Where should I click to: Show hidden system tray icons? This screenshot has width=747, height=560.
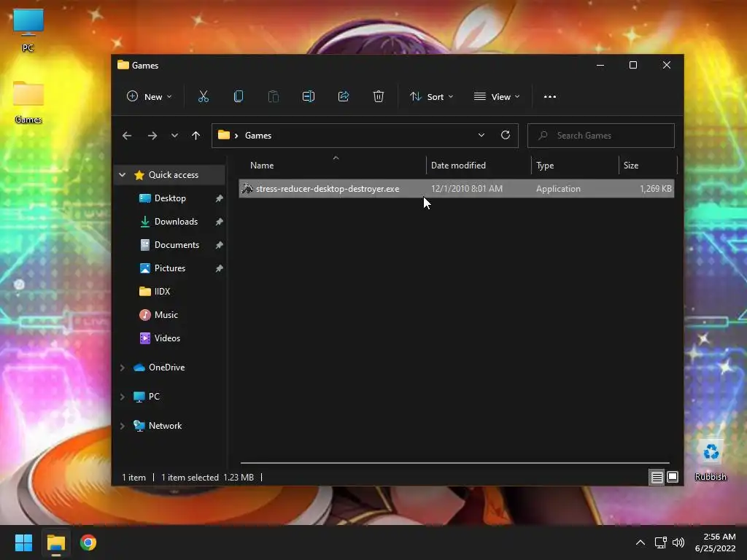(x=640, y=542)
